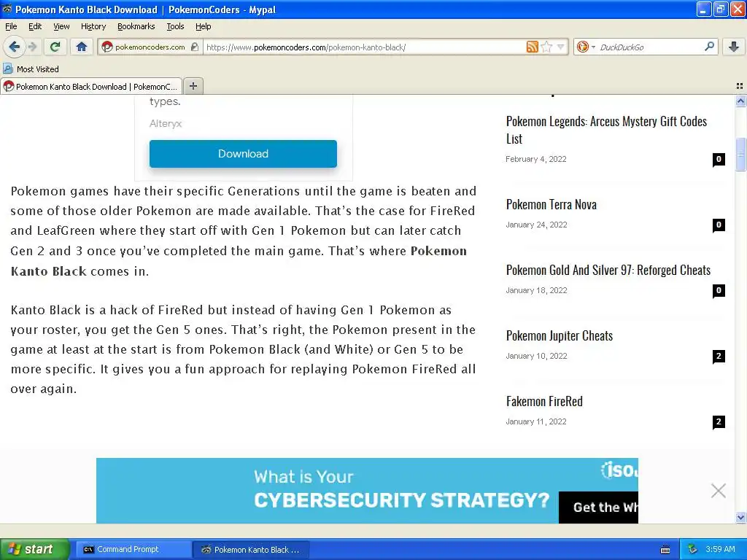Click the Alteryx advertiser label
This screenshot has width=747, height=560.
[166, 124]
